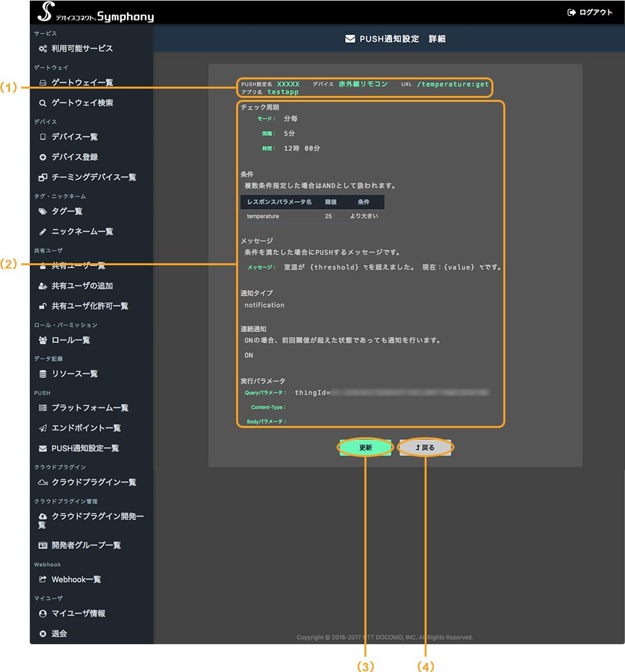The height and width of the screenshot is (672, 625).
Task: Click the paper plane icon for エンドポイント一覧
Action: coord(43,428)
